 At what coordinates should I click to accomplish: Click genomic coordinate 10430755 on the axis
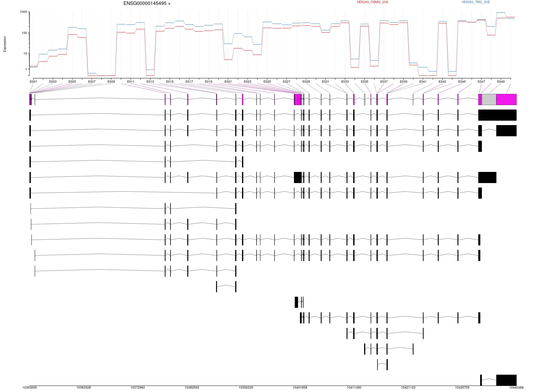point(462,388)
